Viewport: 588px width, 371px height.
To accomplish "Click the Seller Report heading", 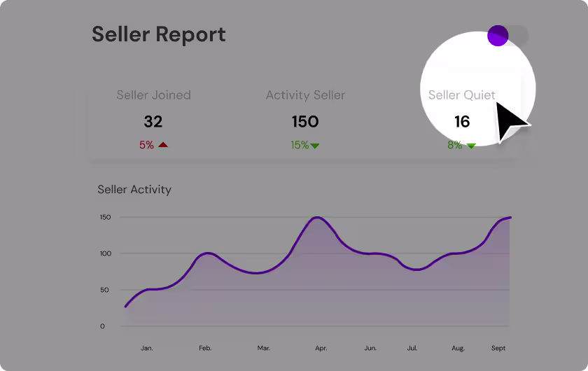I will (x=158, y=34).
